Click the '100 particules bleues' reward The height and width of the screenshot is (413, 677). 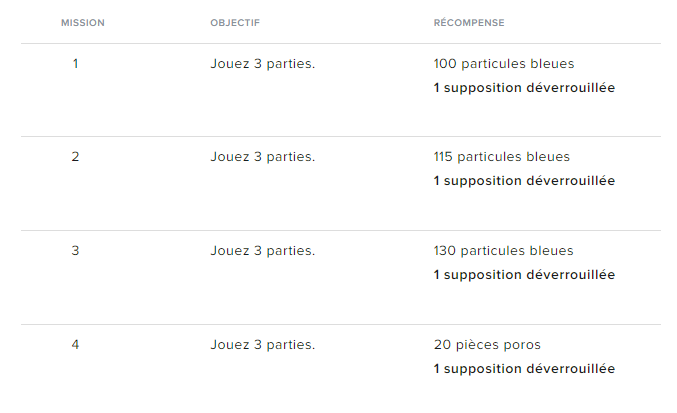(x=504, y=63)
